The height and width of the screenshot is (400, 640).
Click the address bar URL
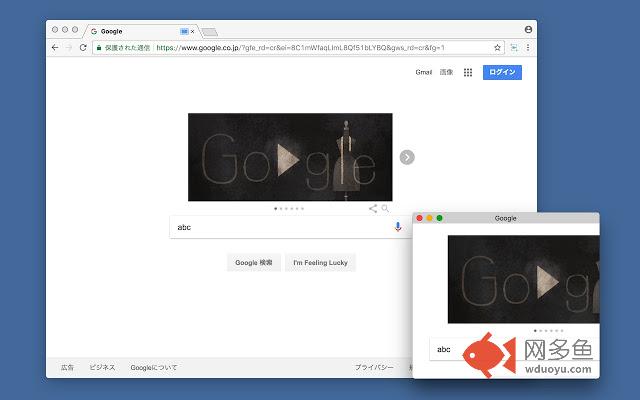300,48
